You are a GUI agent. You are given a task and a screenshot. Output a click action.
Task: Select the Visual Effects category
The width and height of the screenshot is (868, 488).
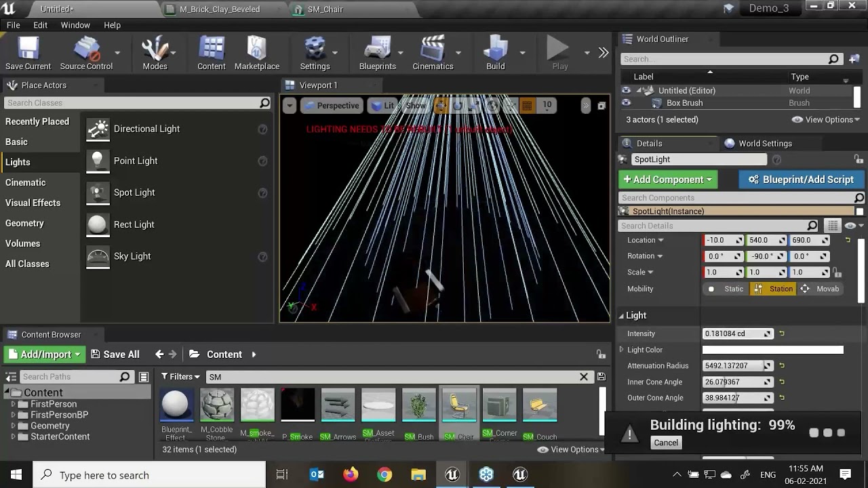pos(33,203)
